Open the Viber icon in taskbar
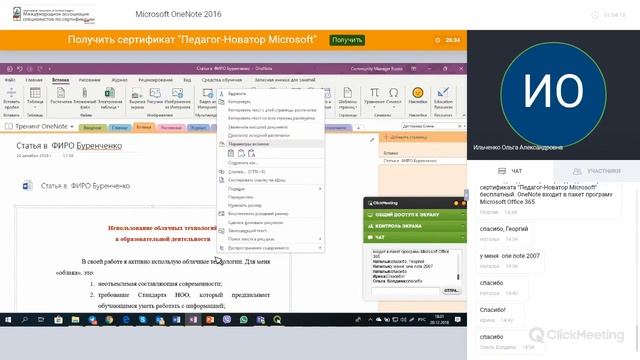Screen dimensions: 640x360 coord(227,320)
